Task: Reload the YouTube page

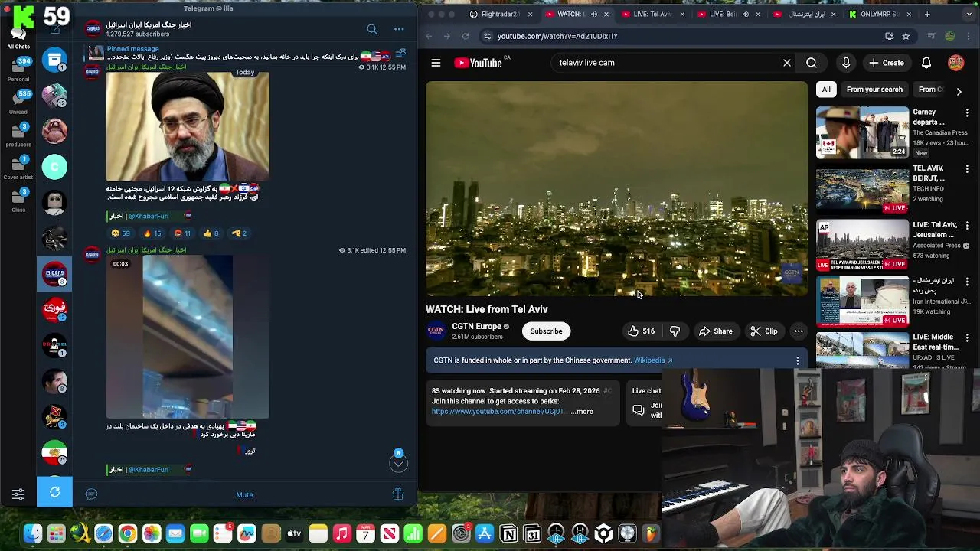Action: pos(465,36)
